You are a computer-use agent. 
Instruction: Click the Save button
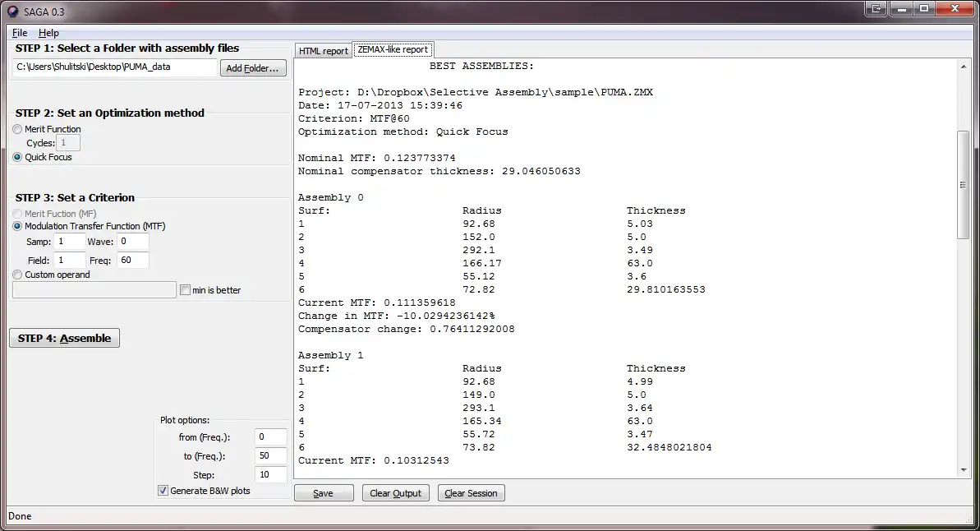click(x=323, y=493)
